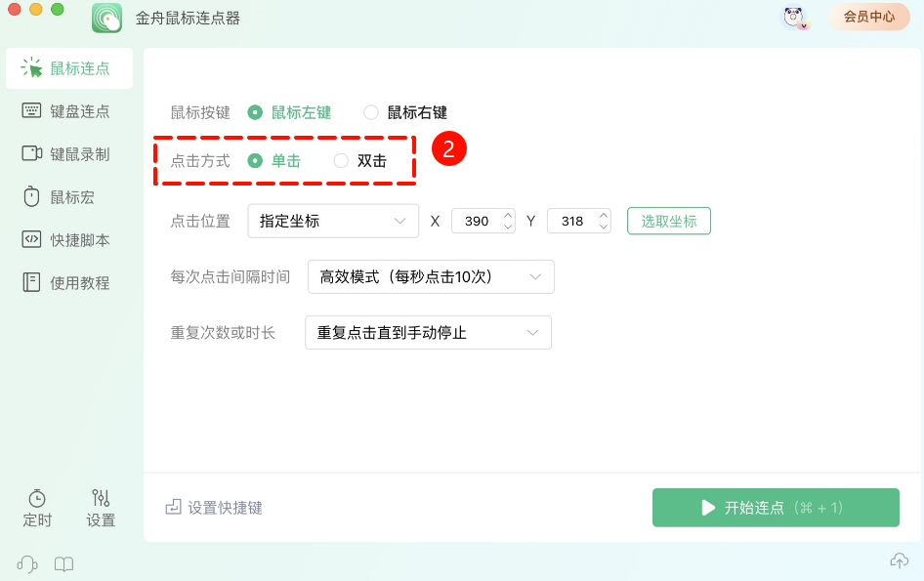Image resolution: width=924 pixels, height=581 pixels.
Task: Click the yellow minimize window button
Action: pos(36,9)
